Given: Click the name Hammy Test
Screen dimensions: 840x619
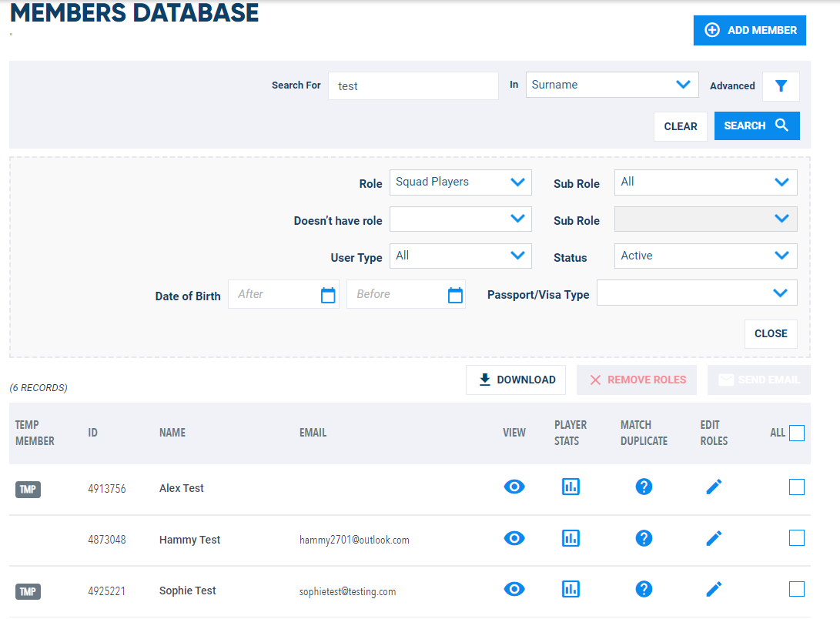Looking at the screenshot, I should pos(189,540).
